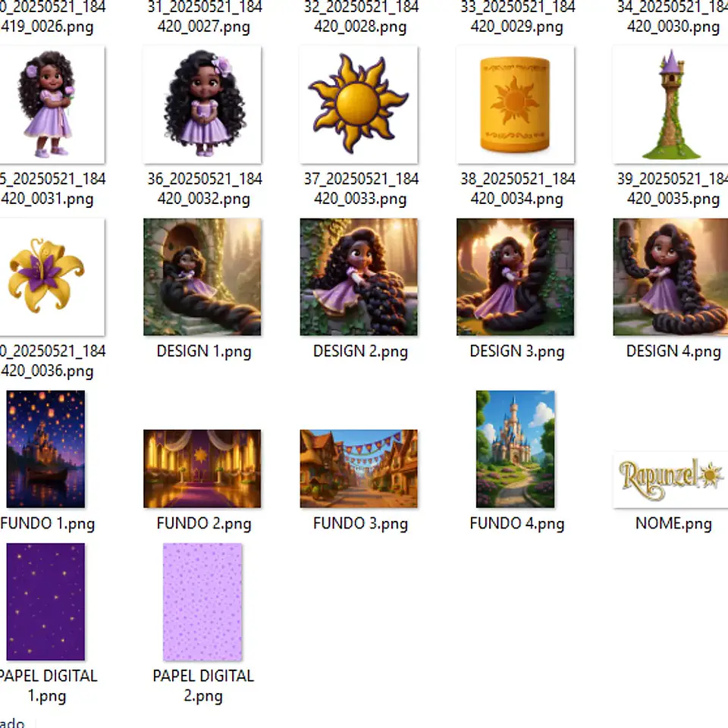Screen dimensions: 728x728
Task: Select the FUNDO 3.png village street thumbnail
Action: click(x=359, y=469)
